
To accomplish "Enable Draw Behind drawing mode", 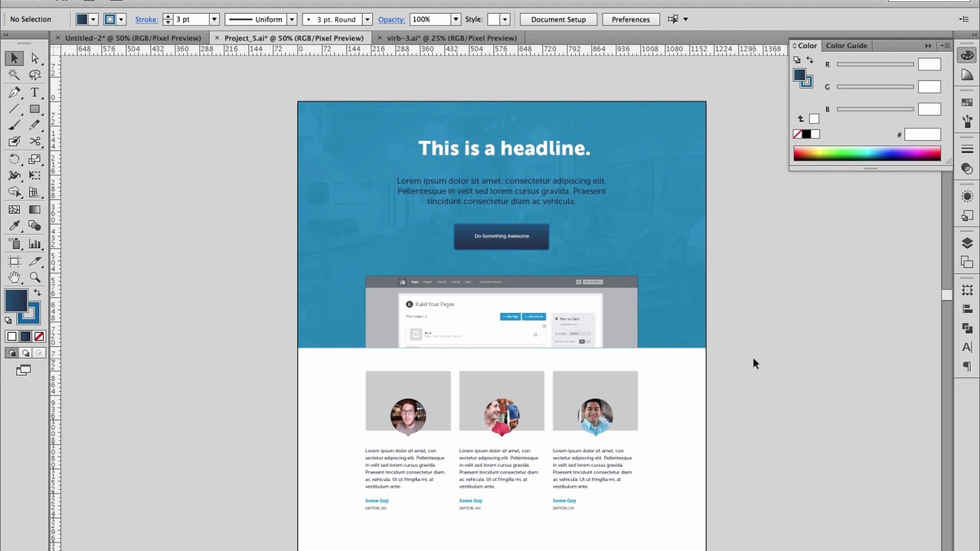I will 25,353.
